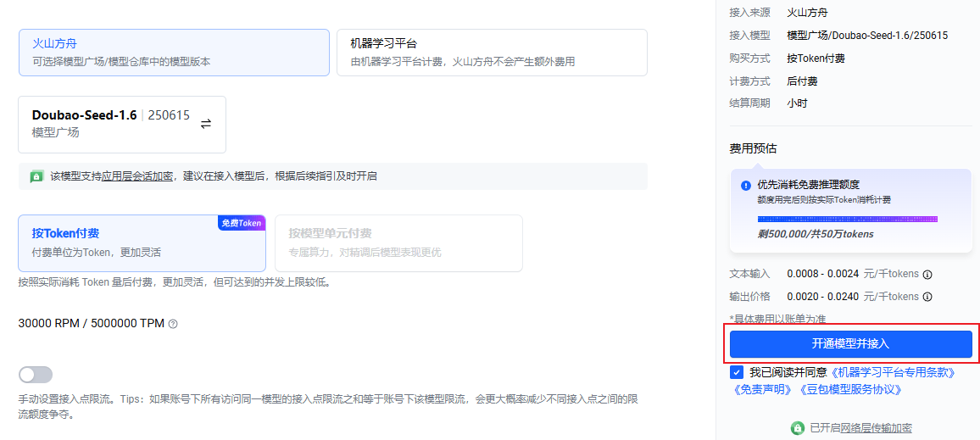This screenshot has width=980, height=440.
Task: Uncheck the 我已阅读并同意 checkbox
Action: 736,372
